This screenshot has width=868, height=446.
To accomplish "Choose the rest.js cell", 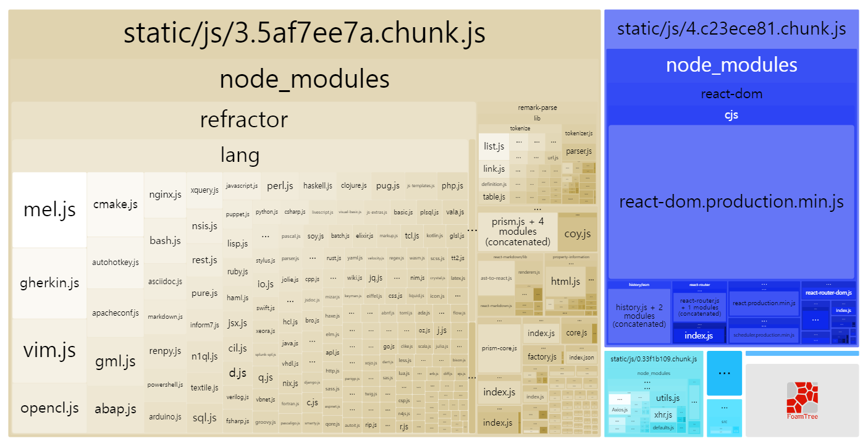I will (204, 260).
